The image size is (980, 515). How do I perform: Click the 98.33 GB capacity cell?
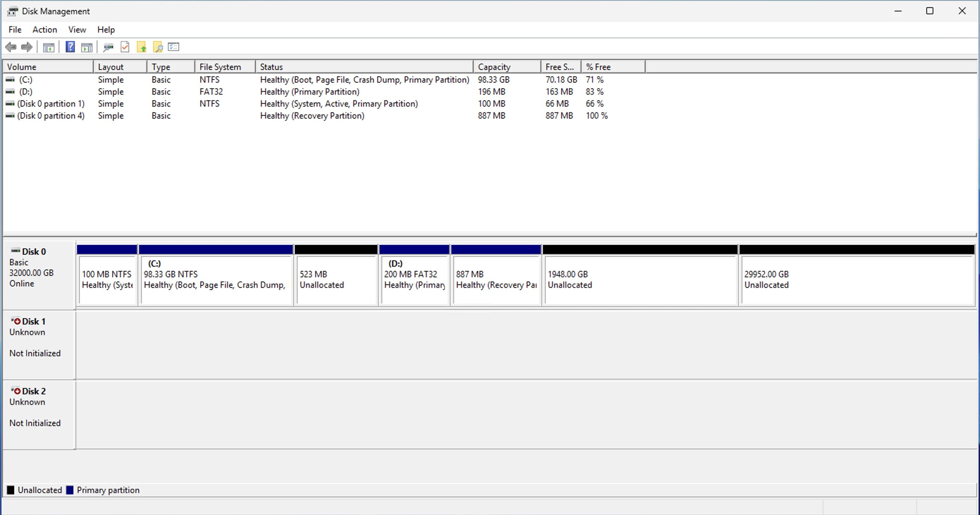(x=494, y=80)
